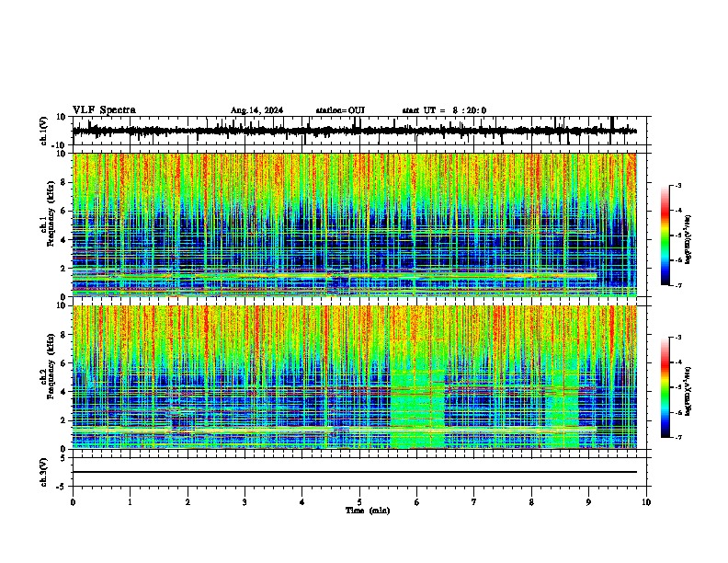The image size is (728, 563).
Task: Click the time axis tick label "0"
Action: point(73,502)
